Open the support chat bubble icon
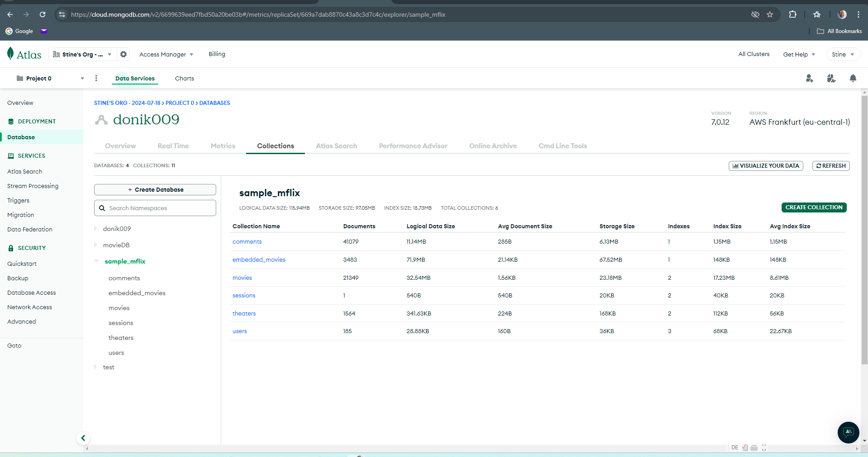This screenshot has height=457, width=868. 848,433
